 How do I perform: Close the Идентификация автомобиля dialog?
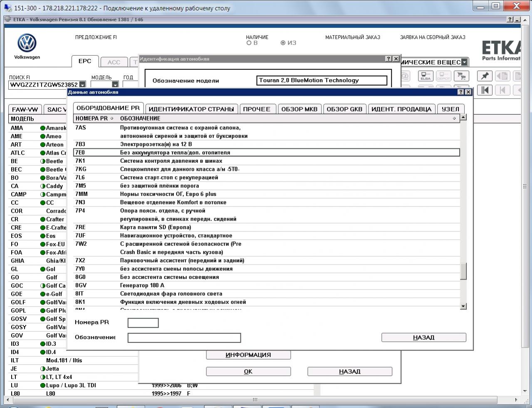pos(396,59)
